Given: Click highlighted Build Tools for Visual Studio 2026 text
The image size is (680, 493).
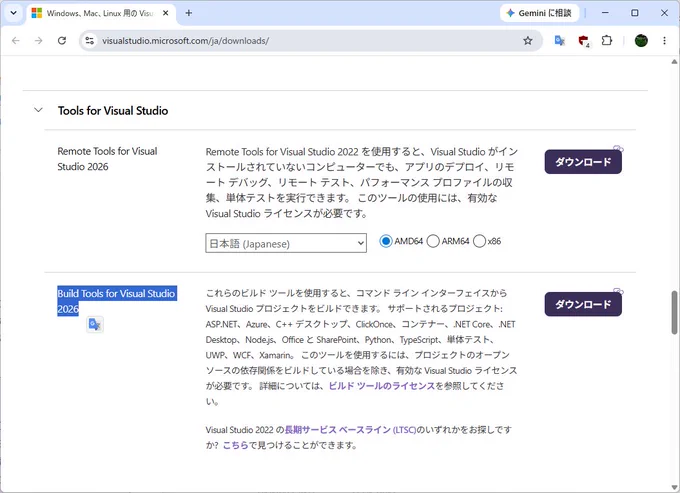Looking at the screenshot, I should tap(116, 301).
